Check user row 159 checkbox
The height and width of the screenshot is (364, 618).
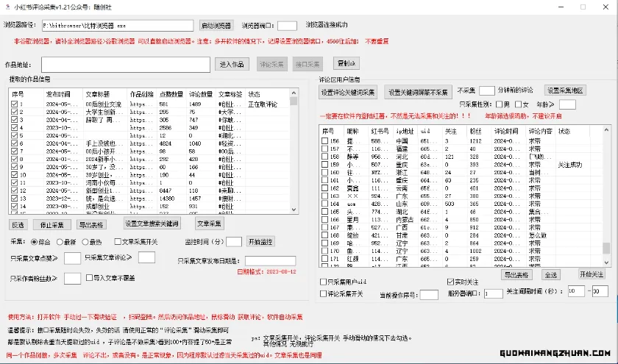(324, 165)
